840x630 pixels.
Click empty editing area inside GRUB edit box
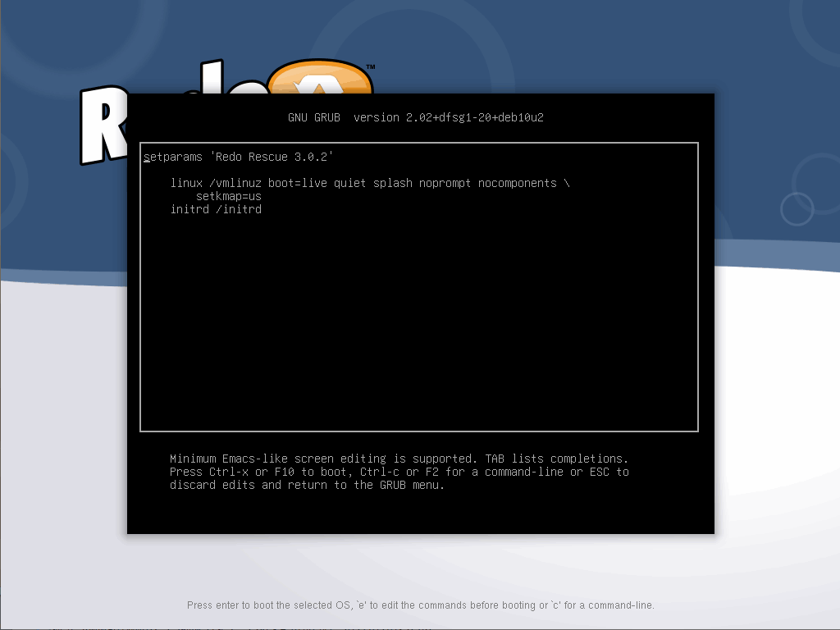click(419, 322)
